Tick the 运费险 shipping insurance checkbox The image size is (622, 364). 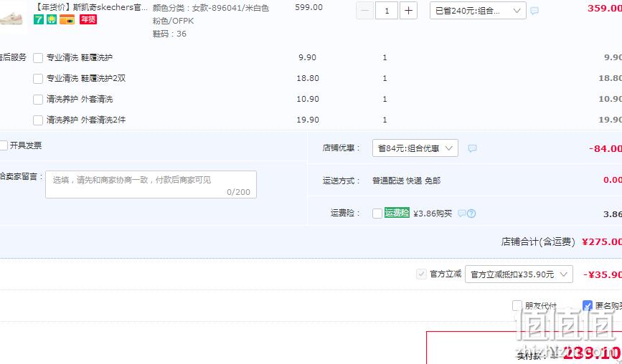pos(377,214)
